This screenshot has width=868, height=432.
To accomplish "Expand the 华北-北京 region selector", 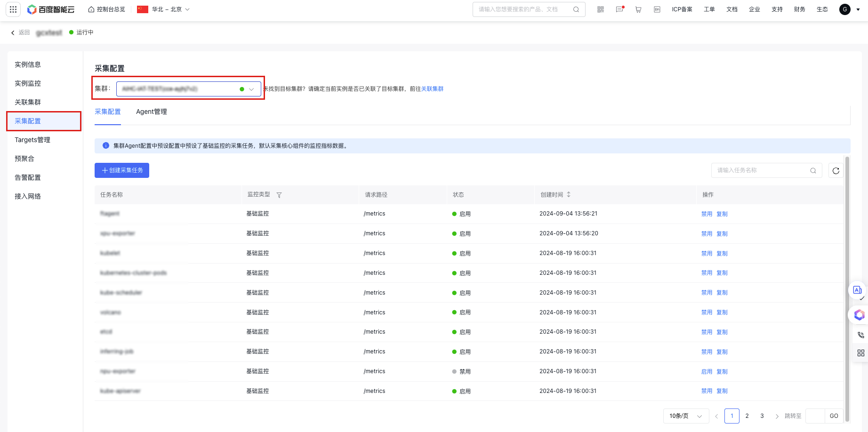I will pos(163,9).
